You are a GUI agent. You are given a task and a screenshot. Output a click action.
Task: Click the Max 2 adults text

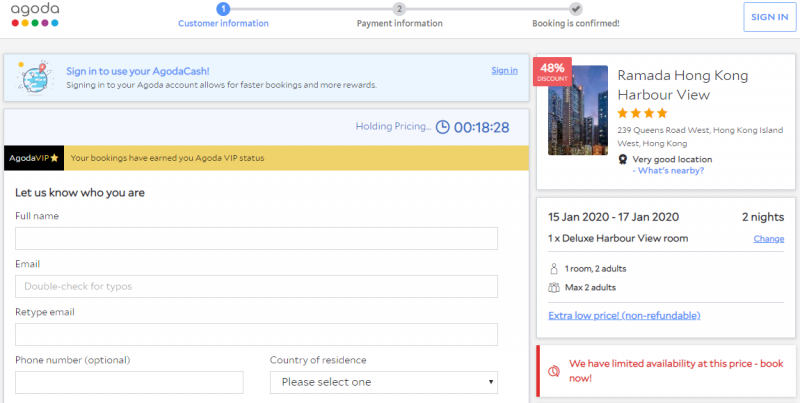tap(590, 287)
